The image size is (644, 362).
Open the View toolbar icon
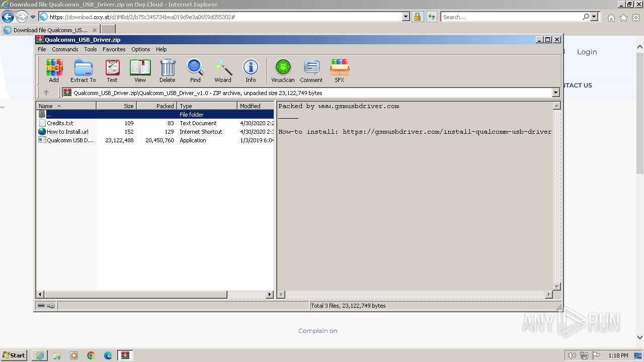click(x=140, y=70)
